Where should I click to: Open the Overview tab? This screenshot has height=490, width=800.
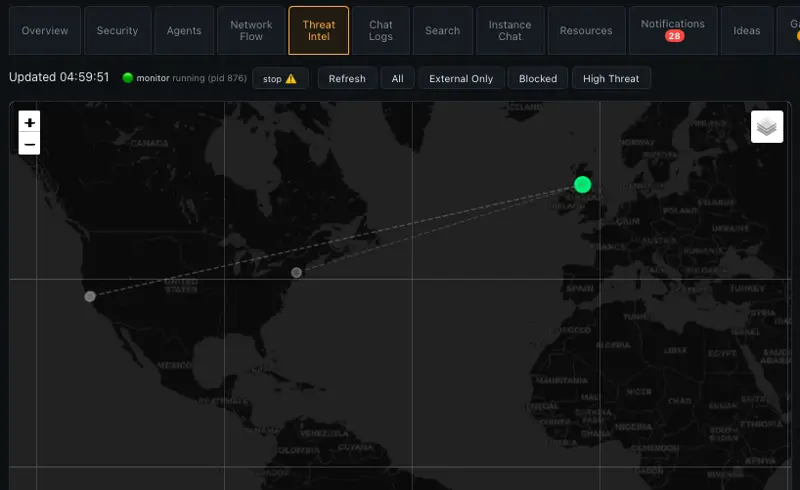tap(45, 31)
